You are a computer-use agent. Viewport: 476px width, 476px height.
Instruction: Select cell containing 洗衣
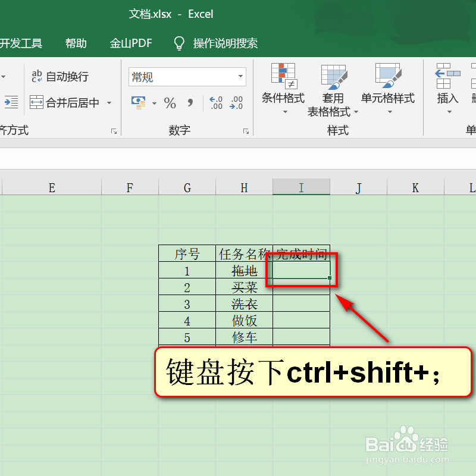[x=244, y=303]
